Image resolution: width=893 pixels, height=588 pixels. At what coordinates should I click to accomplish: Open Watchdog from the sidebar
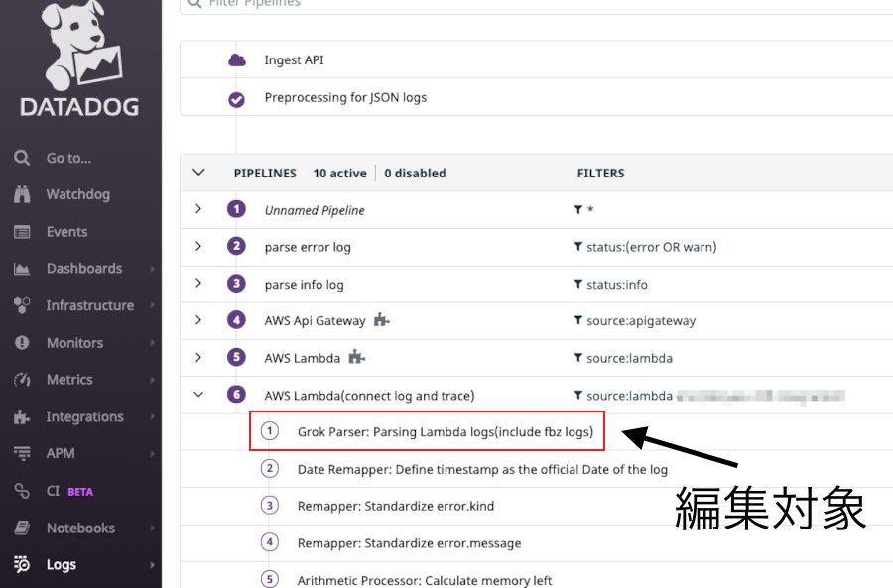[22, 194]
